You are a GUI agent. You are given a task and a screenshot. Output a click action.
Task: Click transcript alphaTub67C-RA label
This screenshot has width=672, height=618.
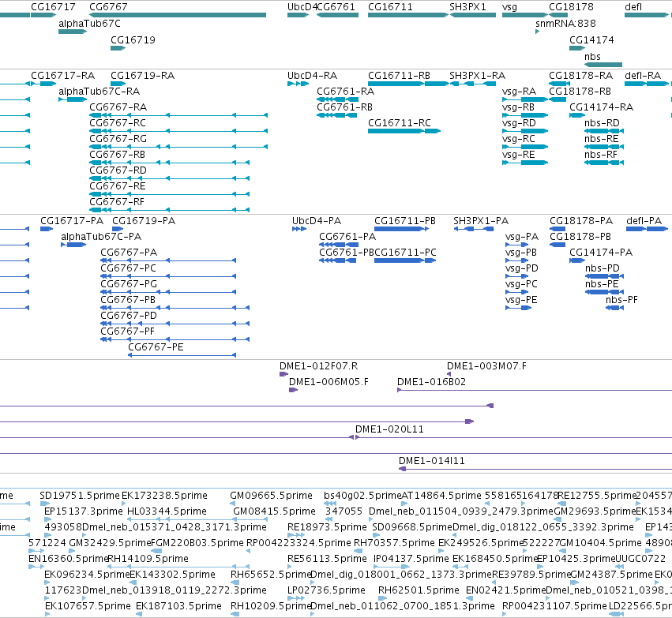pyautogui.click(x=99, y=92)
